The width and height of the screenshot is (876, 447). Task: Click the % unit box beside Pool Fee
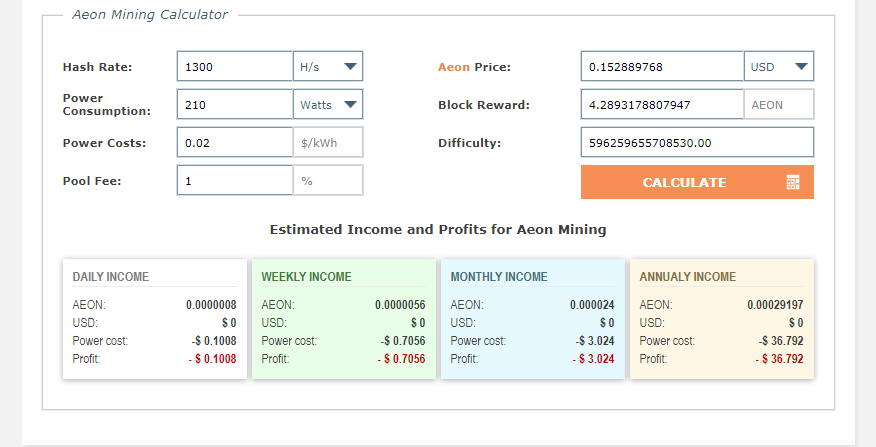[x=328, y=180]
